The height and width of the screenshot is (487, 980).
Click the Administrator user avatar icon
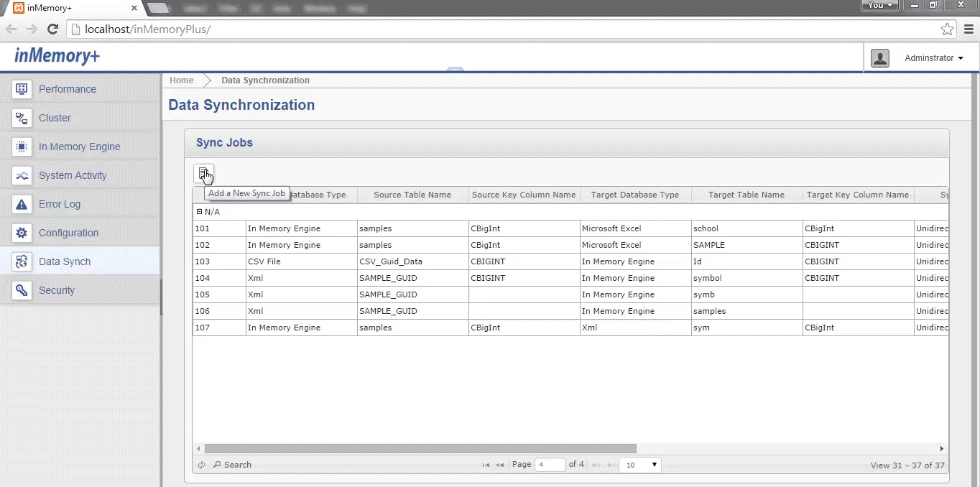[880, 58]
